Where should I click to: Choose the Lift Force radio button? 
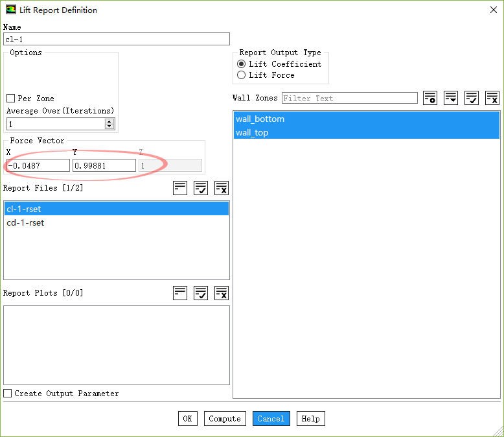[x=242, y=75]
